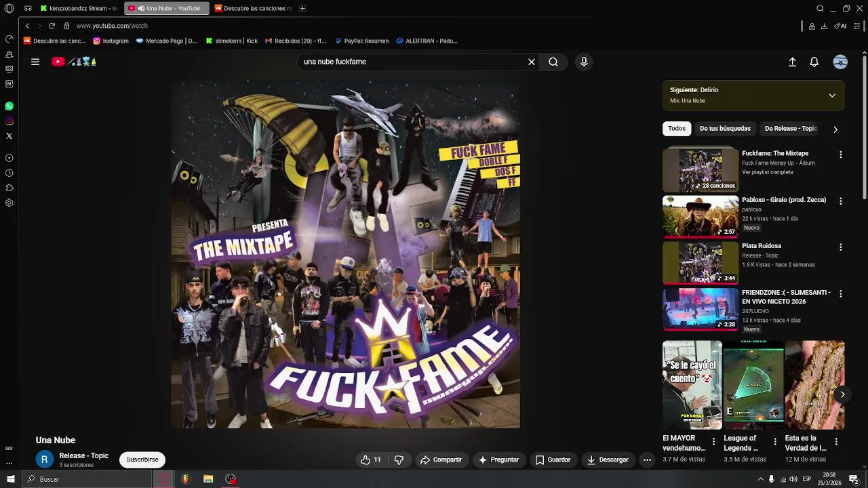868x488 pixels.
Task: Reload the page
Action: (52, 26)
